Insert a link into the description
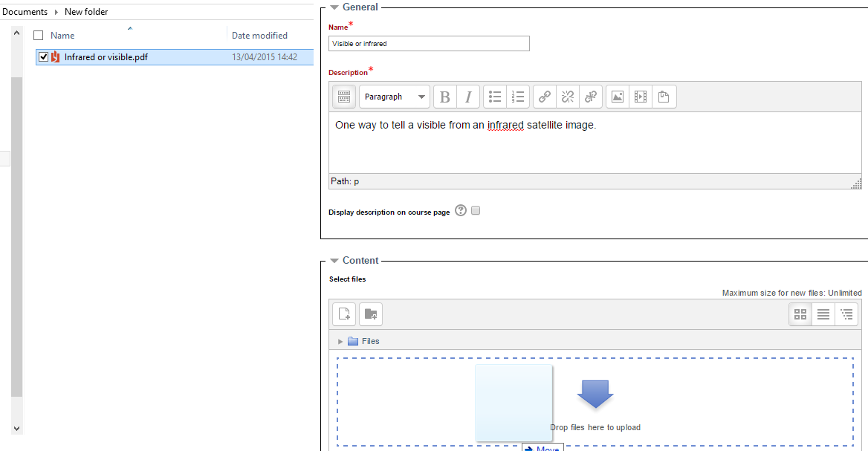 click(543, 97)
